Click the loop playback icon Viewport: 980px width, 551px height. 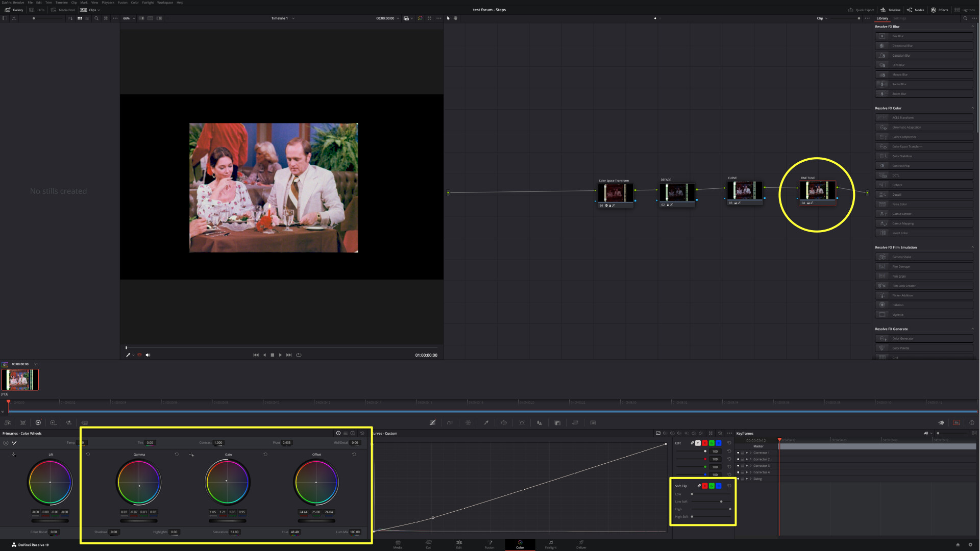299,355
